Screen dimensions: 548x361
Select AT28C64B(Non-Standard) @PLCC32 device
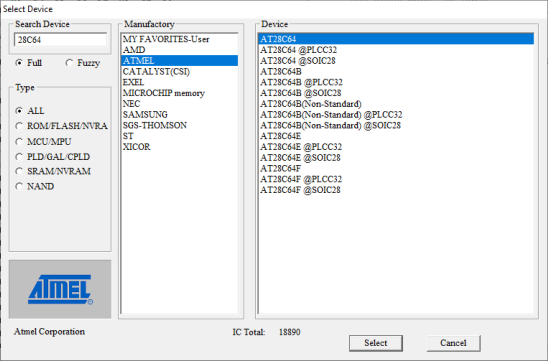pyautogui.click(x=396, y=115)
